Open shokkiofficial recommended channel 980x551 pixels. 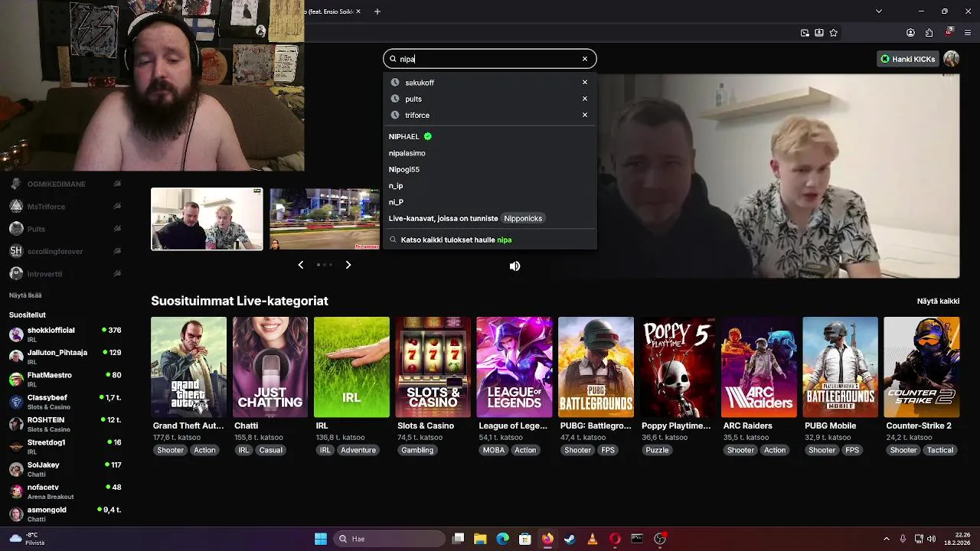[x=65, y=334]
